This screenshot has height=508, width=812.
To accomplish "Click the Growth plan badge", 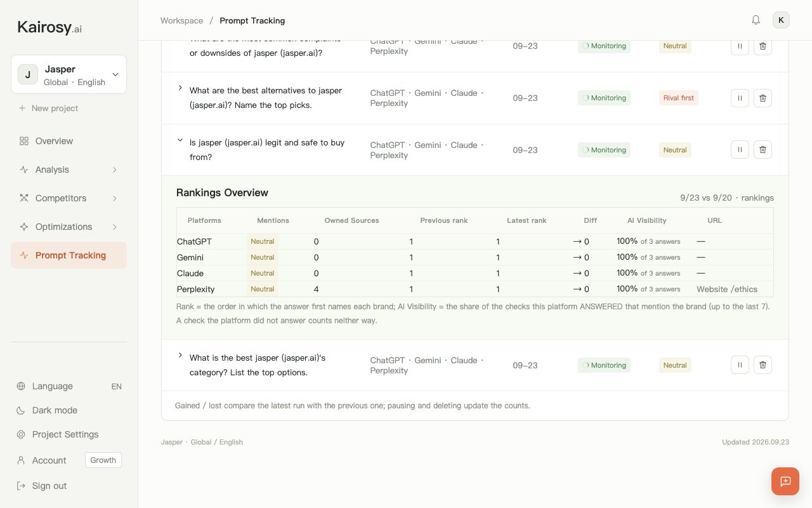I will (x=103, y=460).
